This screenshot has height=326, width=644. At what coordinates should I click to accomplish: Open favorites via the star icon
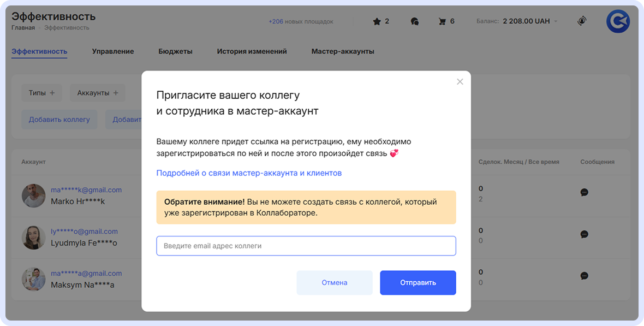point(376,21)
